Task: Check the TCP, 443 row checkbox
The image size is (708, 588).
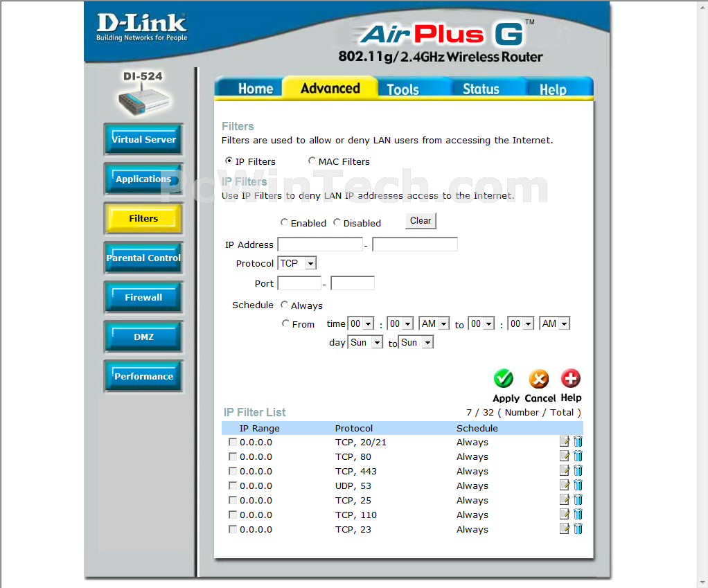Action: 233,471
